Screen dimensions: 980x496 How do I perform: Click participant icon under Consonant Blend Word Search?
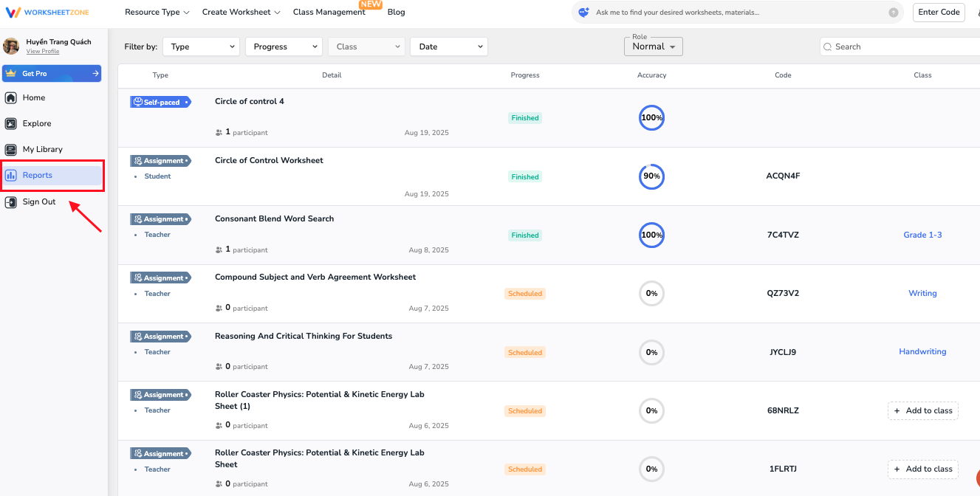(219, 249)
